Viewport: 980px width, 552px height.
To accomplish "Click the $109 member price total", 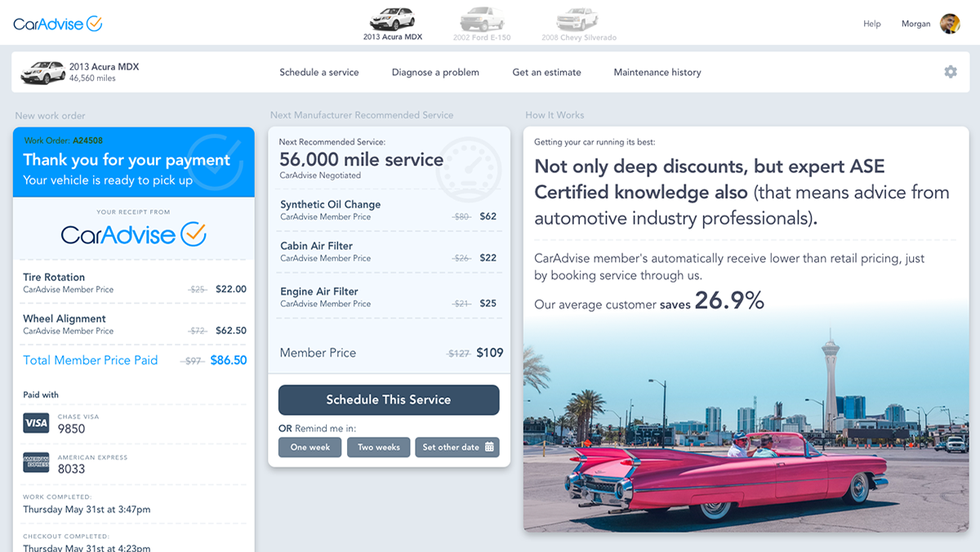I will click(x=490, y=353).
